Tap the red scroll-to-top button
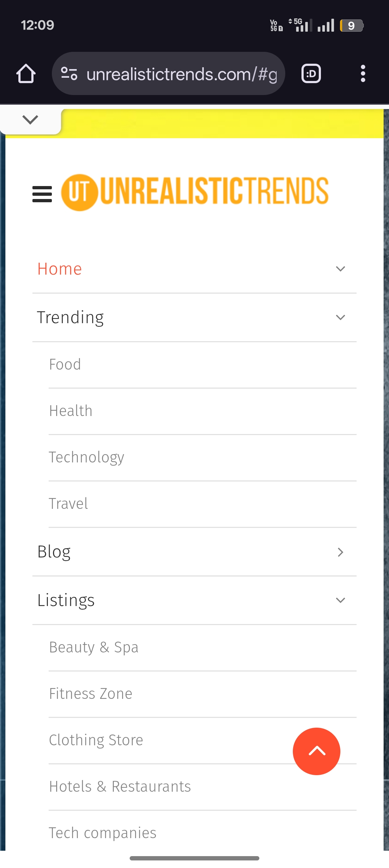 coord(316,751)
